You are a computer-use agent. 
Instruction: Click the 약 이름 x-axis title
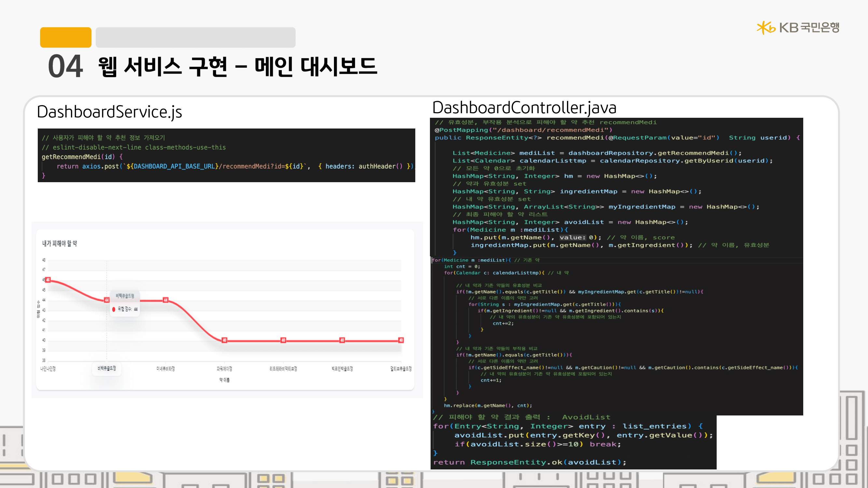225,380
